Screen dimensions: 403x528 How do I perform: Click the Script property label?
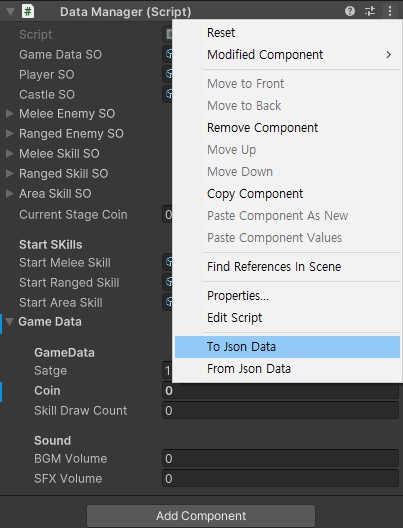(x=35, y=34)
